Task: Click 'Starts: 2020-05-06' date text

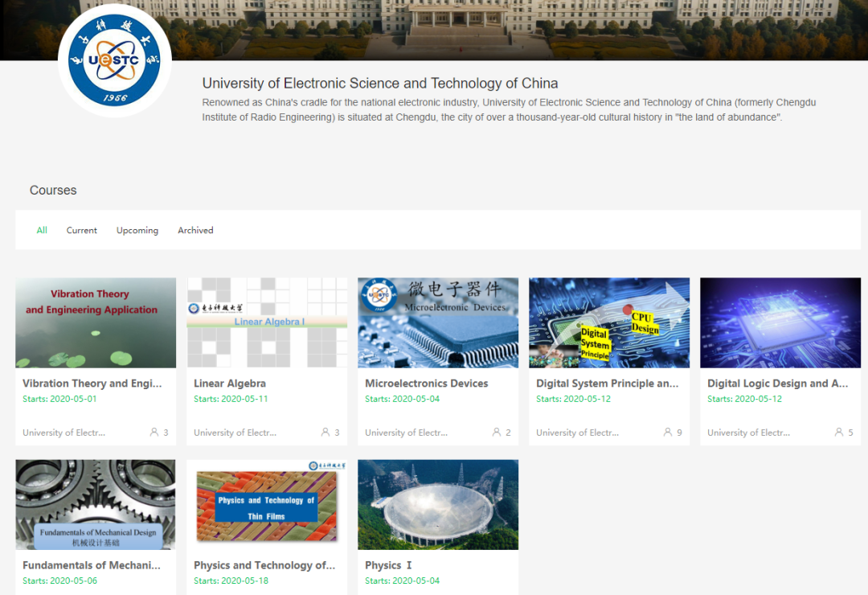Action: 59,581
